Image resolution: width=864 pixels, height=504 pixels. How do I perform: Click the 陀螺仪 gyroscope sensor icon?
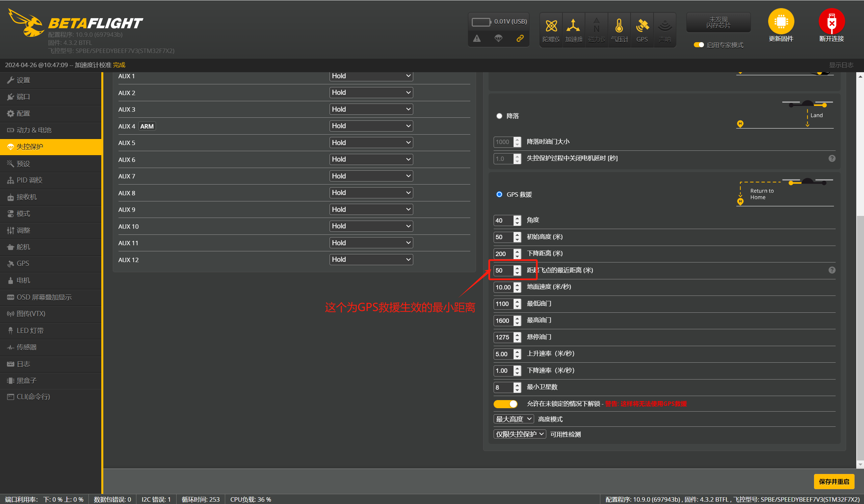tap(551, 26)
